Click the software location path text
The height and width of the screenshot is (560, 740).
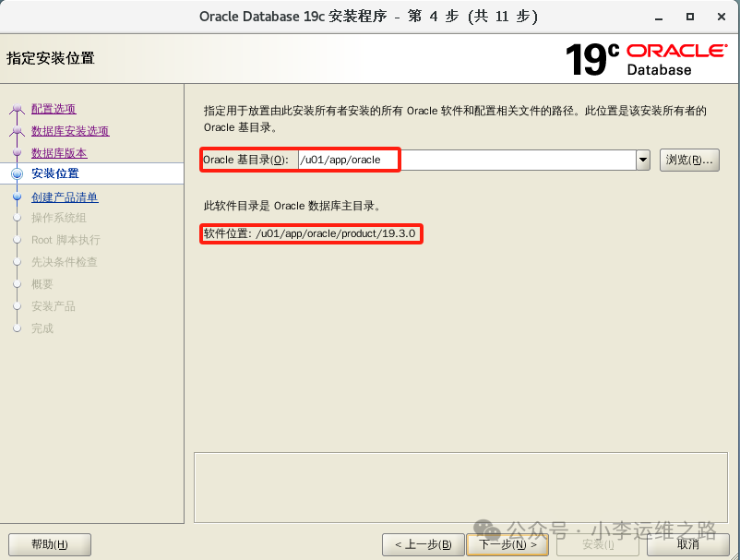336,233
